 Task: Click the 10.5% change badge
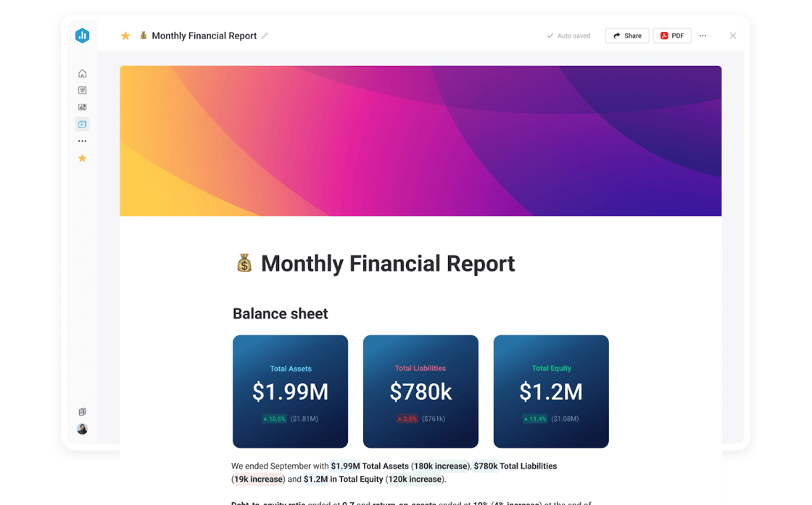pyautogui.click(x=275, y=419)
